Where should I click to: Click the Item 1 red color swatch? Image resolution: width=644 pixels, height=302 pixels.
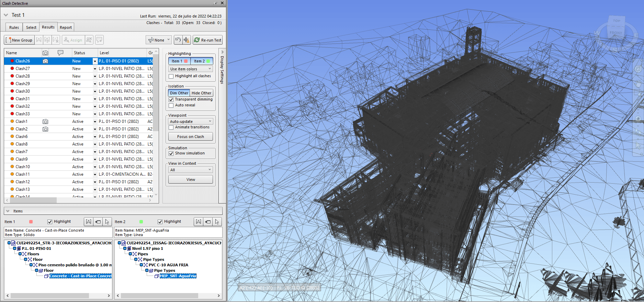31,222
